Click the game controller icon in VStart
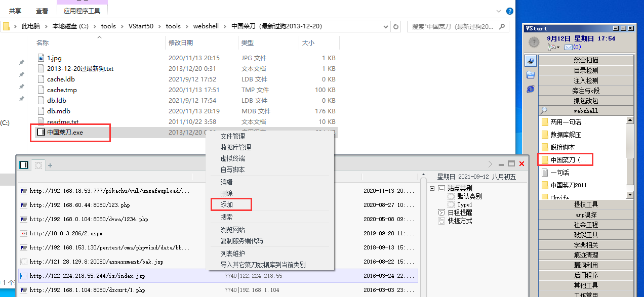 552,48
